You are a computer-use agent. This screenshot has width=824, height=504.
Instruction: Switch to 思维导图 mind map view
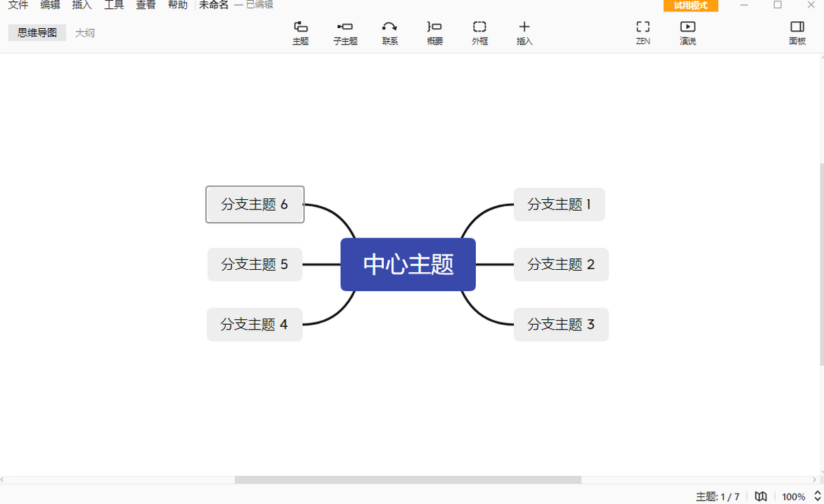click(37, 33)
